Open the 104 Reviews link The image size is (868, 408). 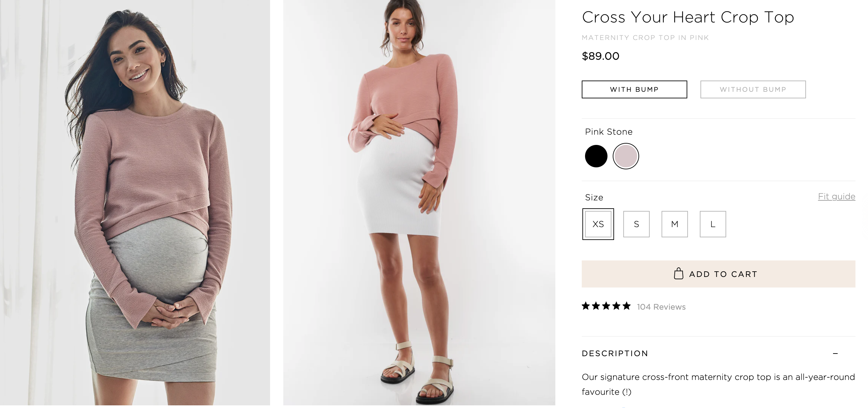point(661,307)
